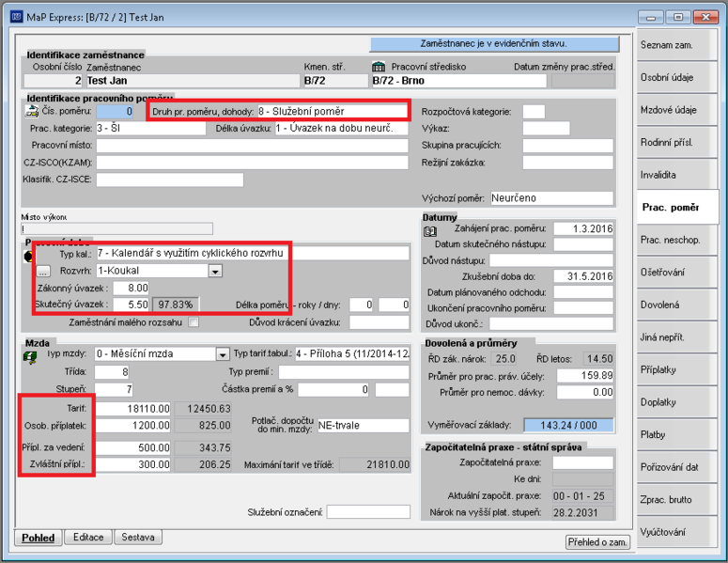The image size is (728, 563).
Task: Click the Klasifik. CZ-ISCE field
Action: coord(169,180)
